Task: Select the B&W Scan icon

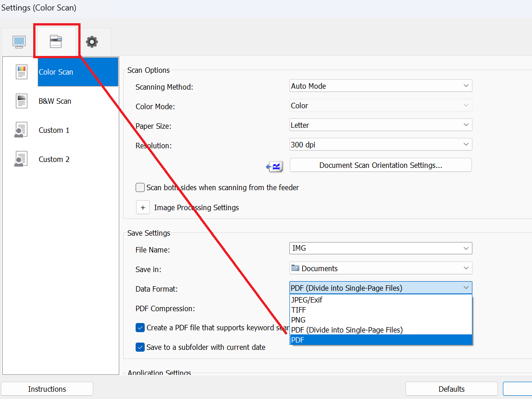Action: 21,101
